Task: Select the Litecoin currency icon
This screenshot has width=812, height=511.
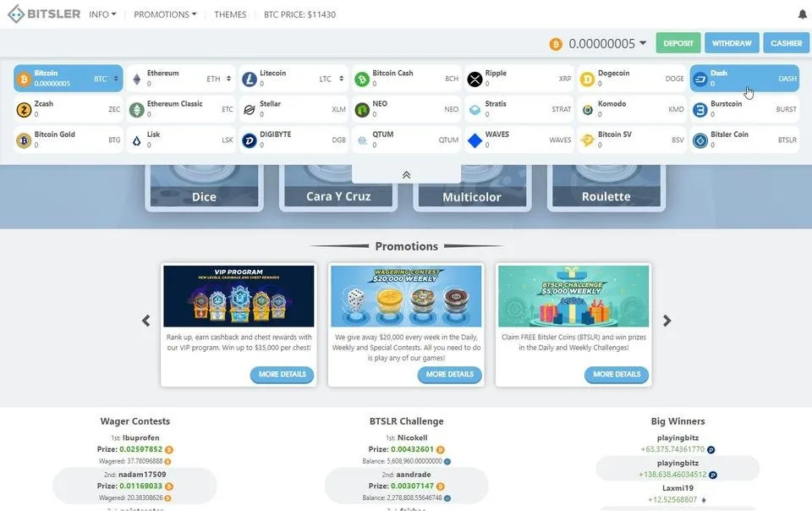Action: (250, 79)
